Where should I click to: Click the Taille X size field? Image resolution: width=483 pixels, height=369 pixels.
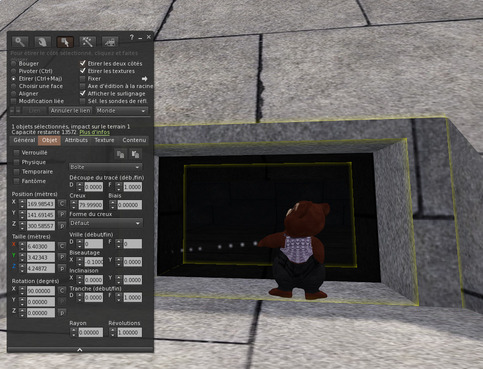pyautogui.click(x=41, y=246)
